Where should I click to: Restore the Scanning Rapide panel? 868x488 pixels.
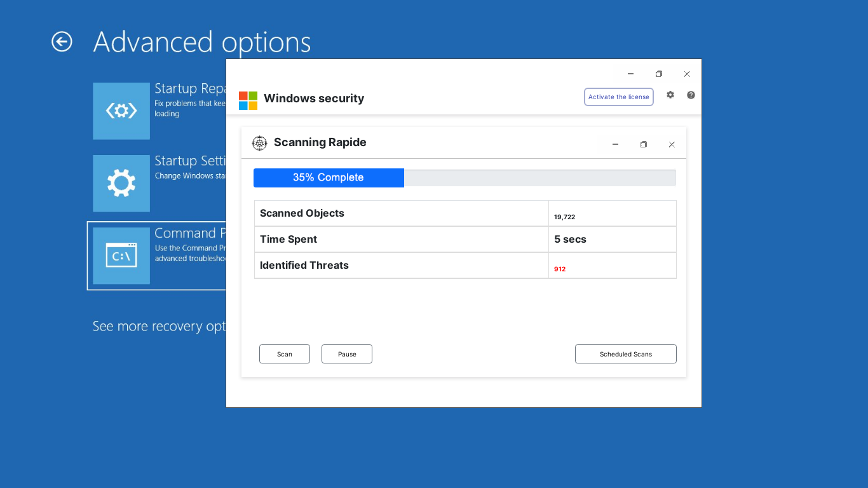click(643, 144)
